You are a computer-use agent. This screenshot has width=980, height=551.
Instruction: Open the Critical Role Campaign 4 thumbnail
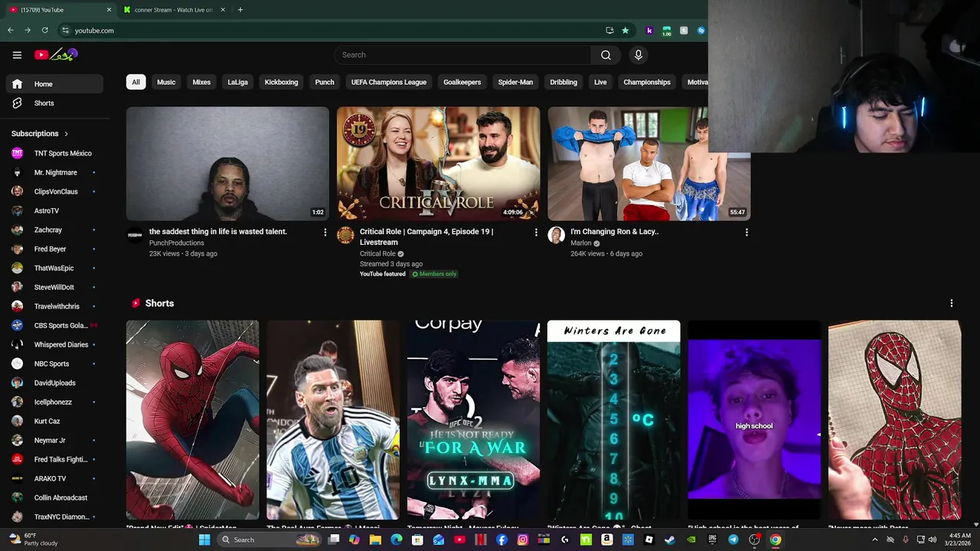(x=438, y=164)
